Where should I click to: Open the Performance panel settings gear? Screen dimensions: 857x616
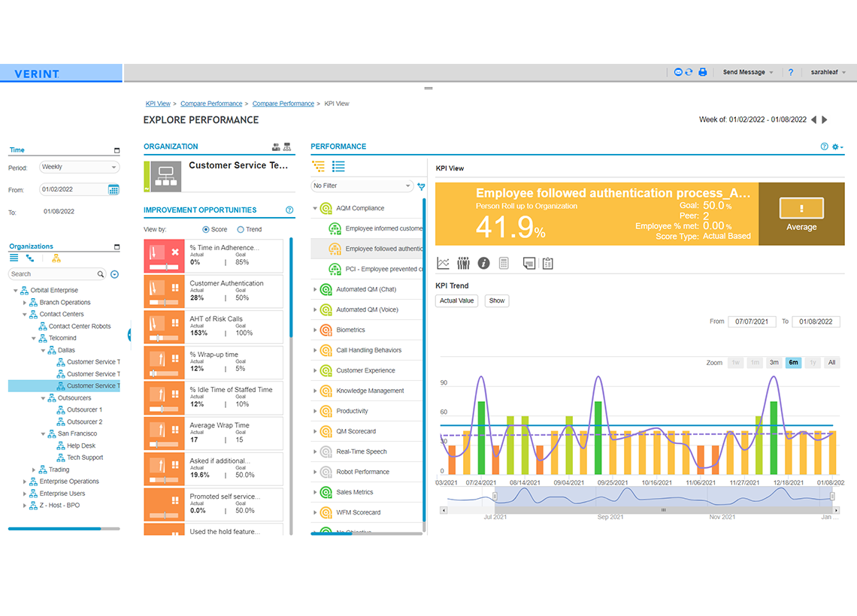836,147
